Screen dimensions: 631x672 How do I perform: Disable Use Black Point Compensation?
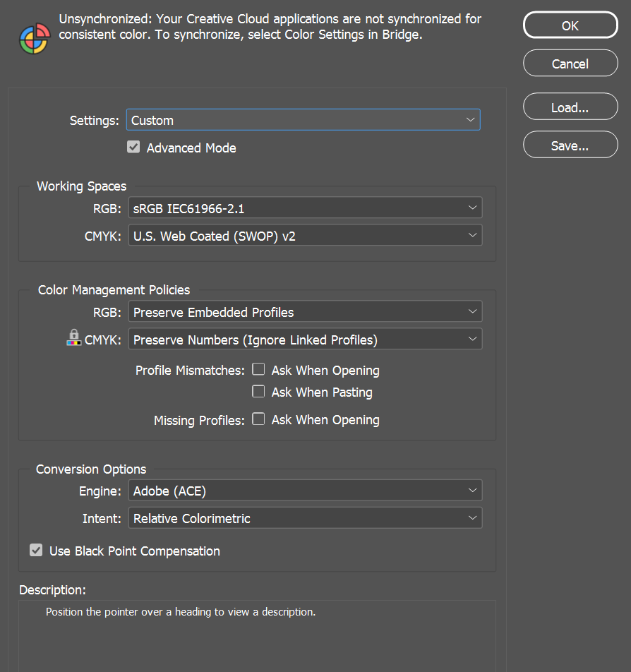coord(36,551)
